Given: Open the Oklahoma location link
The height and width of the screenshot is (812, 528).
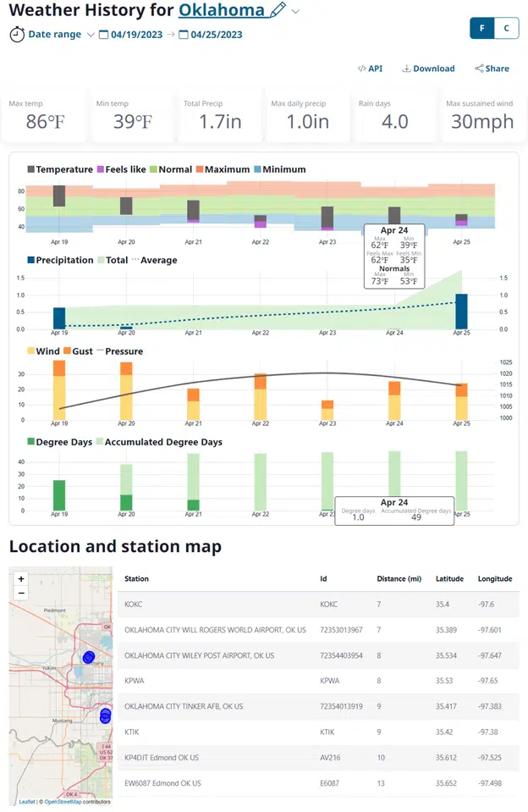Looking at the screenshot, I should pyautogui.click(x=222, y=11).
